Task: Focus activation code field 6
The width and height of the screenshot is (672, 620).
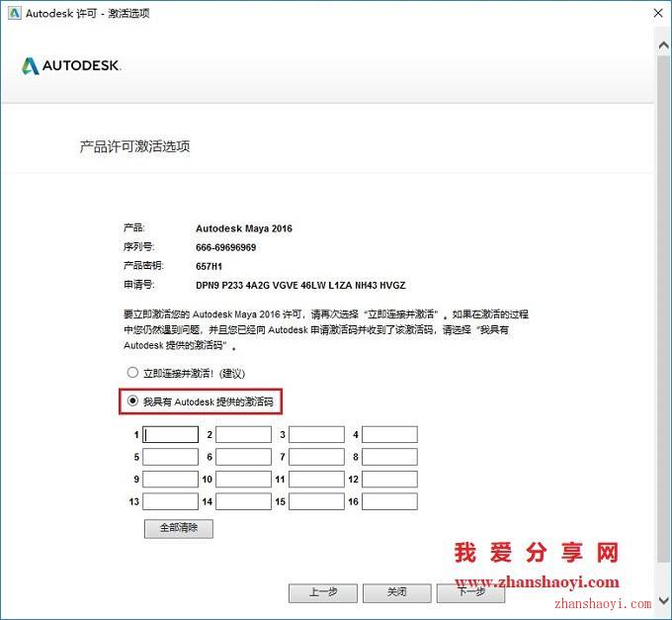Action: point(243,457)
